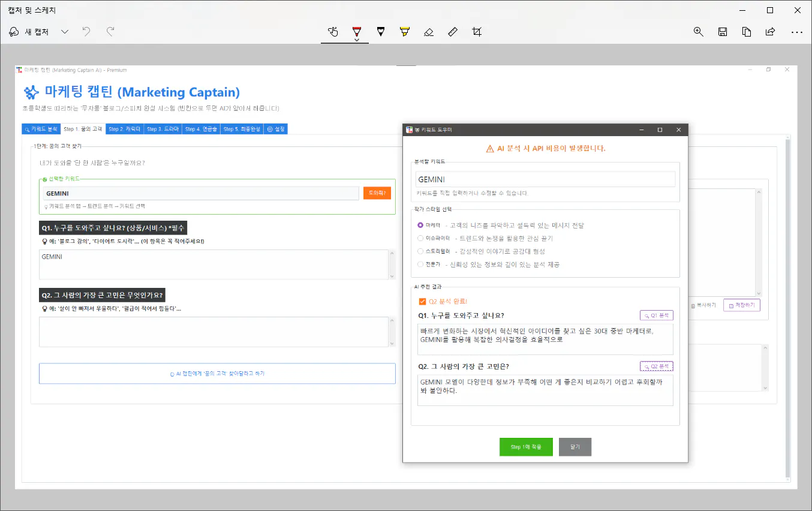The width and height of the screenshot is (812, 511).
Task: Open the Step 3. 드라마 tab
Action: (163, 129)
